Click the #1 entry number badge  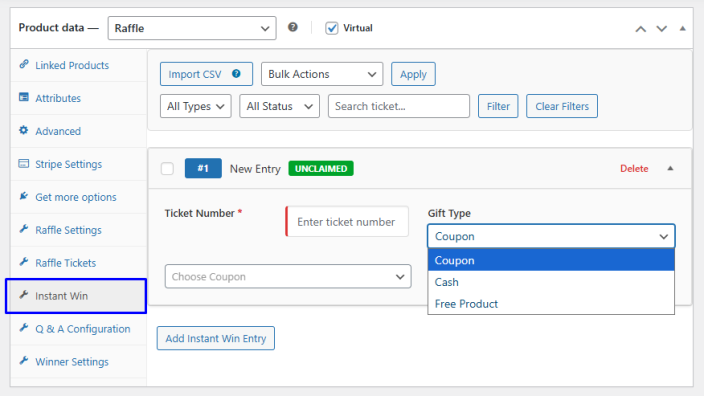coord(203,168)
